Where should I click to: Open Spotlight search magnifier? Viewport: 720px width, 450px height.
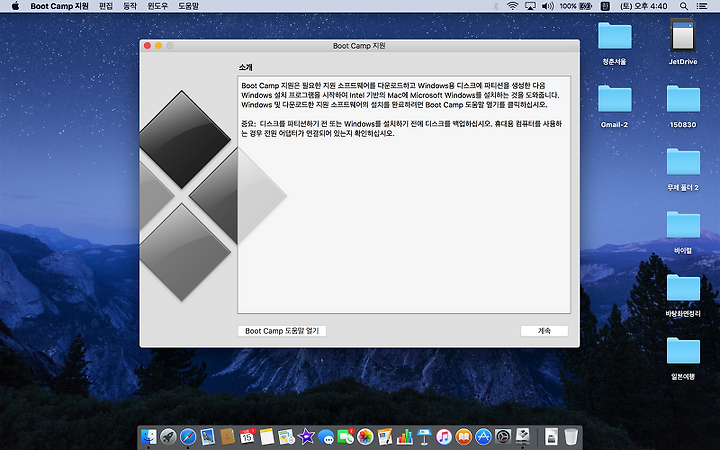tap(684, 6)
